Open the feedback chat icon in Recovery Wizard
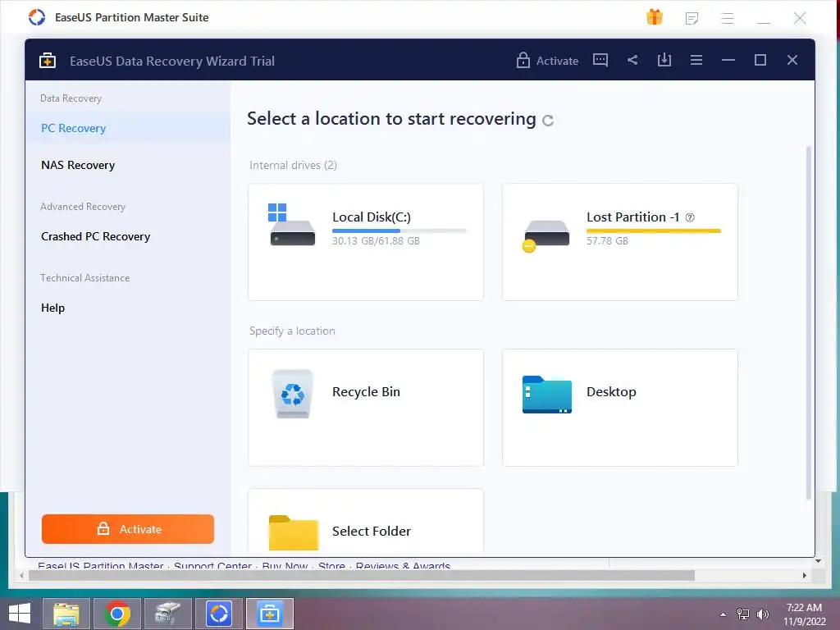 600,60
